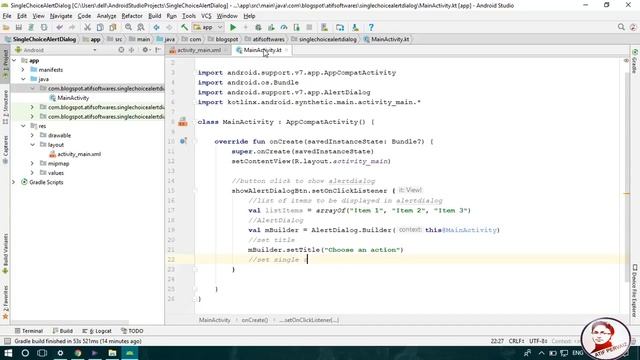Close the MainActivity.kt editor tab
The image size is (640, 360).
287,50
